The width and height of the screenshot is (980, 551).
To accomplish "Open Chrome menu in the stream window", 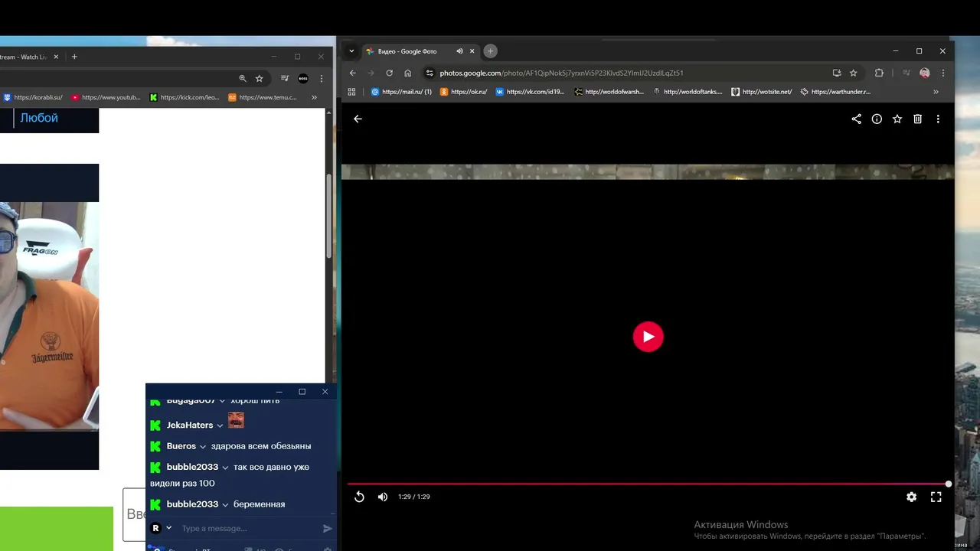I will pos(322,78).
